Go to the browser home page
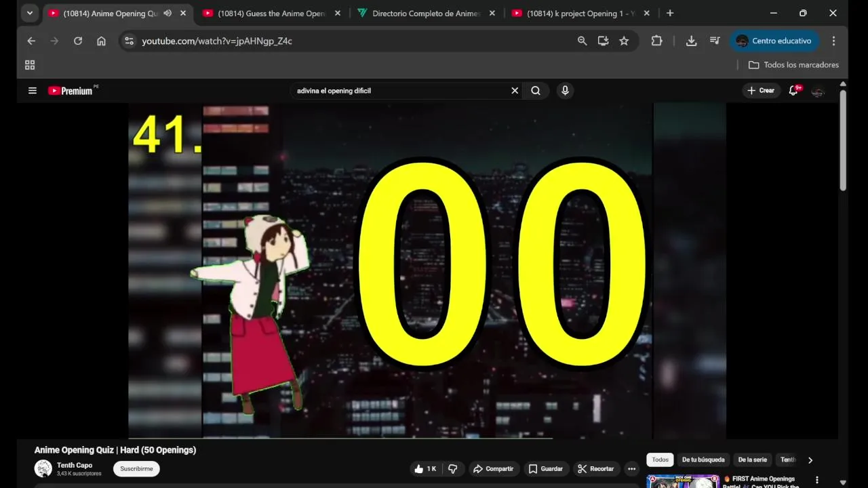Screen dimensions: 868x488 click(x=101, y=41)
